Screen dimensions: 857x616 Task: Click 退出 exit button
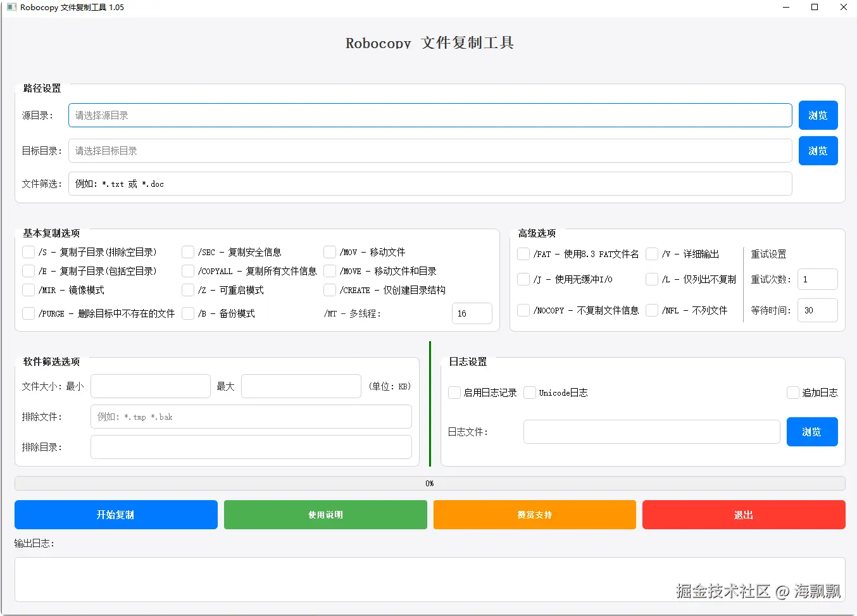point(743,515)
